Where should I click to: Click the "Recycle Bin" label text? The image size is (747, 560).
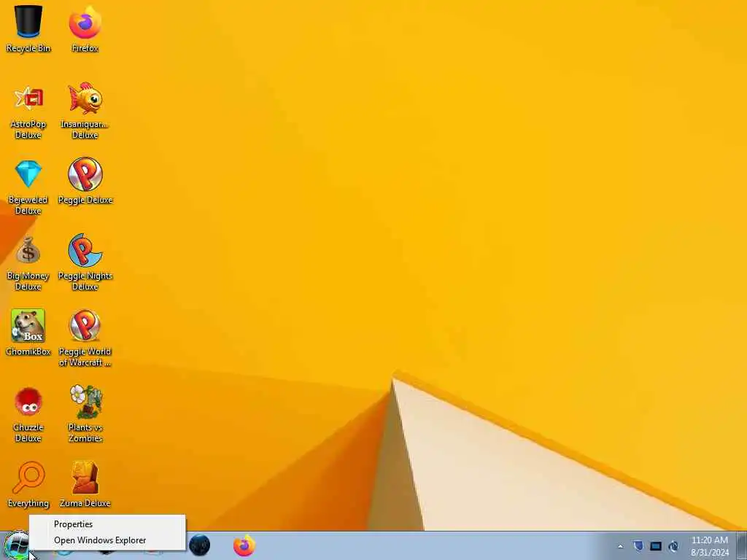point(28,48)
